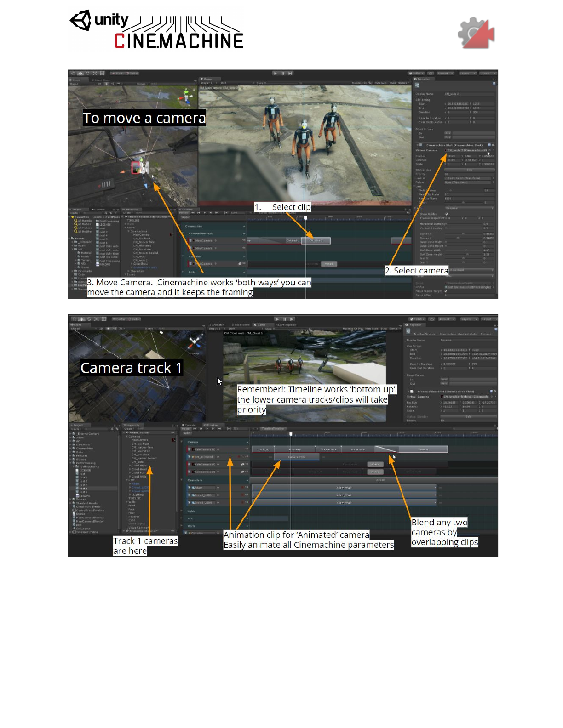Select the Scale tool in the upper screenshot
Viewport: 563px width, 728px height.
(95, 73)
